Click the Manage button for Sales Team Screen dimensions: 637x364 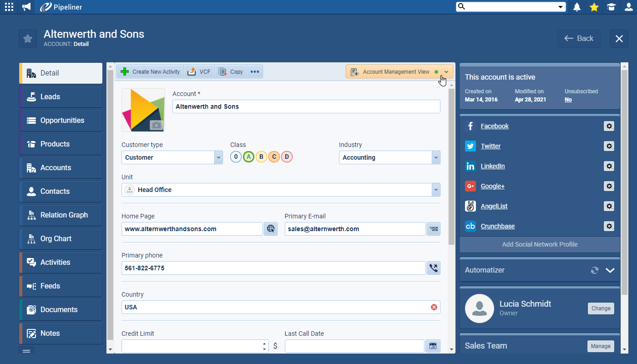click(601, 346)
